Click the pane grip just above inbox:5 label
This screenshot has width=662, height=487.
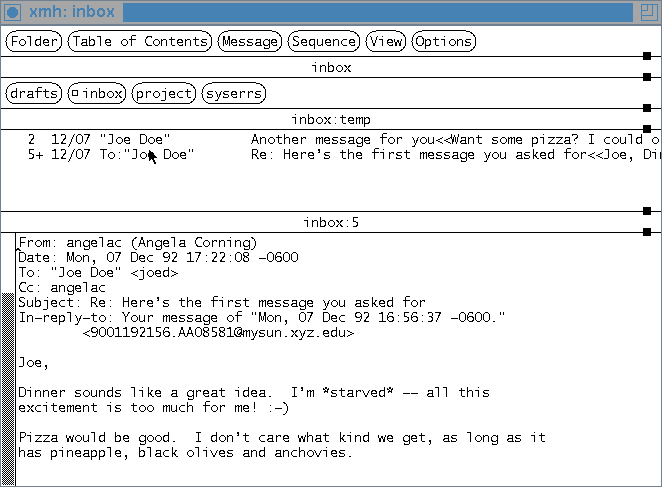647,211
